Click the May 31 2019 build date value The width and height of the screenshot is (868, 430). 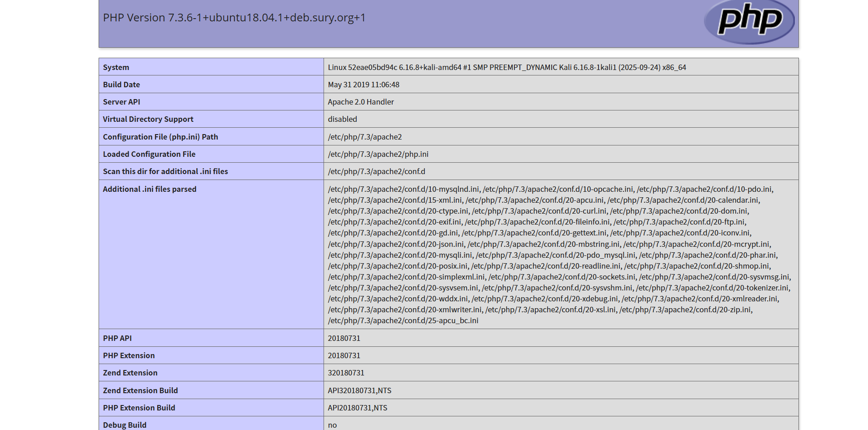tap(364, 85)
